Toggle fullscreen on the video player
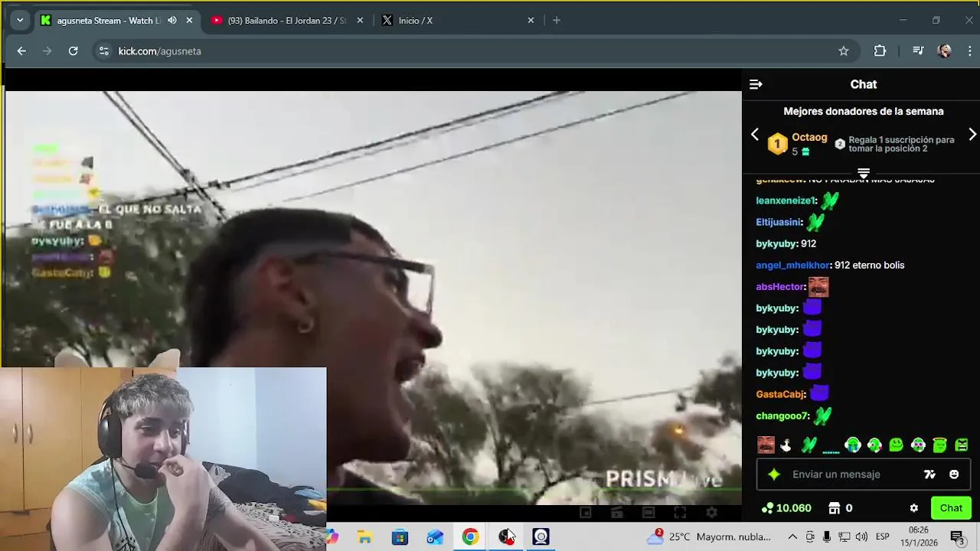Image resolution: width=980 pixels, height=551 pixels. (x=680, y=513)
